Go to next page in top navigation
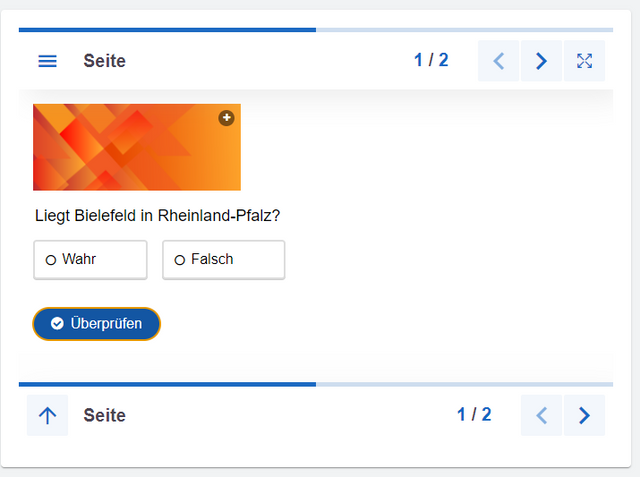Screen dimensions: 640x477 click(541, 61)
